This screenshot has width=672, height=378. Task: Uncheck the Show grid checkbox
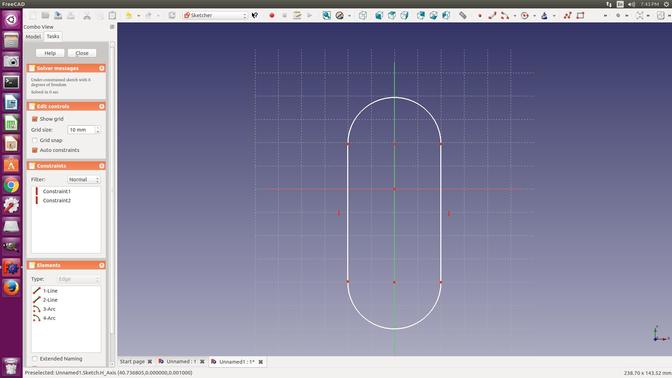coord(35,119)
